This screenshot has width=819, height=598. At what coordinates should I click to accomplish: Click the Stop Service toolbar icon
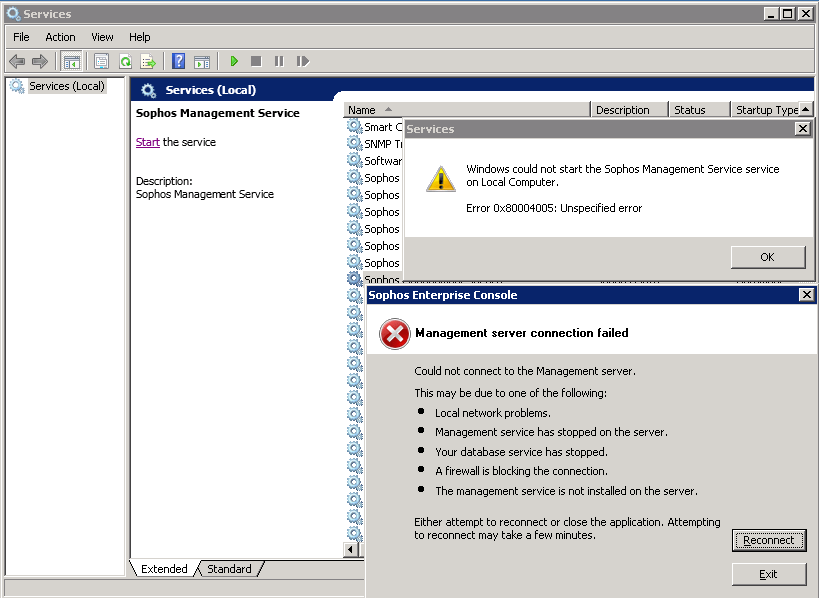pyautogui.click(x=256, y=62)
